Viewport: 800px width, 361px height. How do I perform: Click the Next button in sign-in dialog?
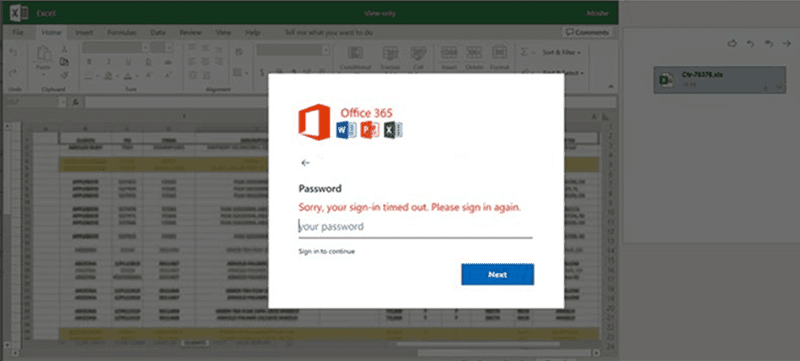497,274
